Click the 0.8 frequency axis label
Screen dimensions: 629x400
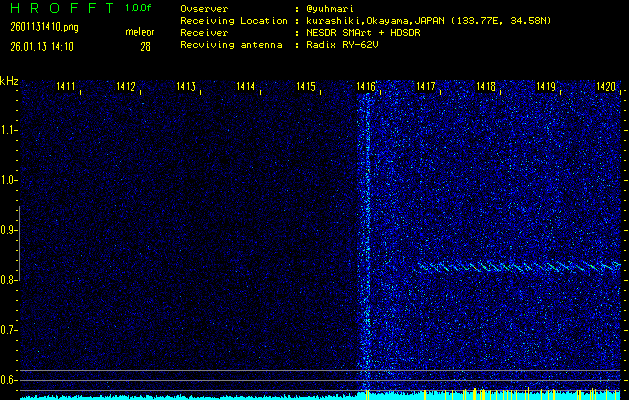coord(7,280)
